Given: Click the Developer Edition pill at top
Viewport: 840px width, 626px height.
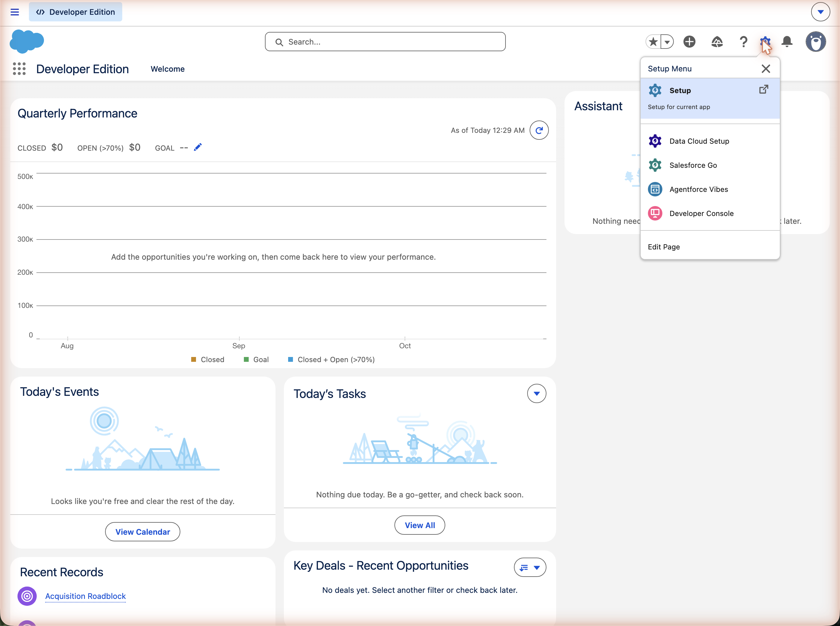Looking at the screenshot, I should click(x=75, y=12).
